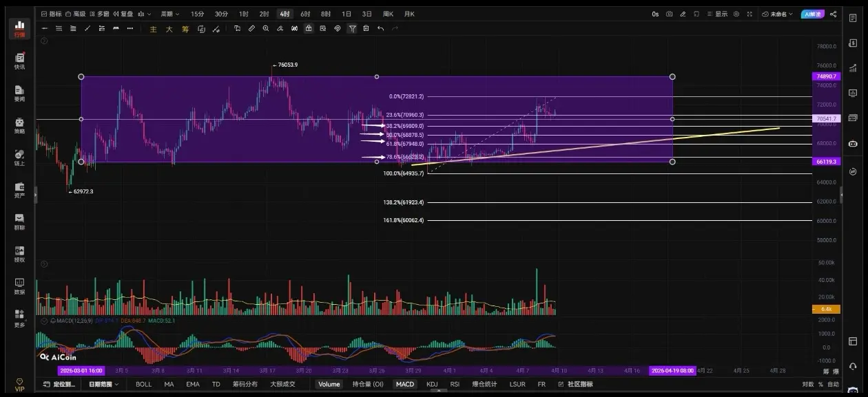The height and width of the screenshot is (397, 868).
Task: Toggle the 自动 auto scale option
Action: click(x=833, y=384)
